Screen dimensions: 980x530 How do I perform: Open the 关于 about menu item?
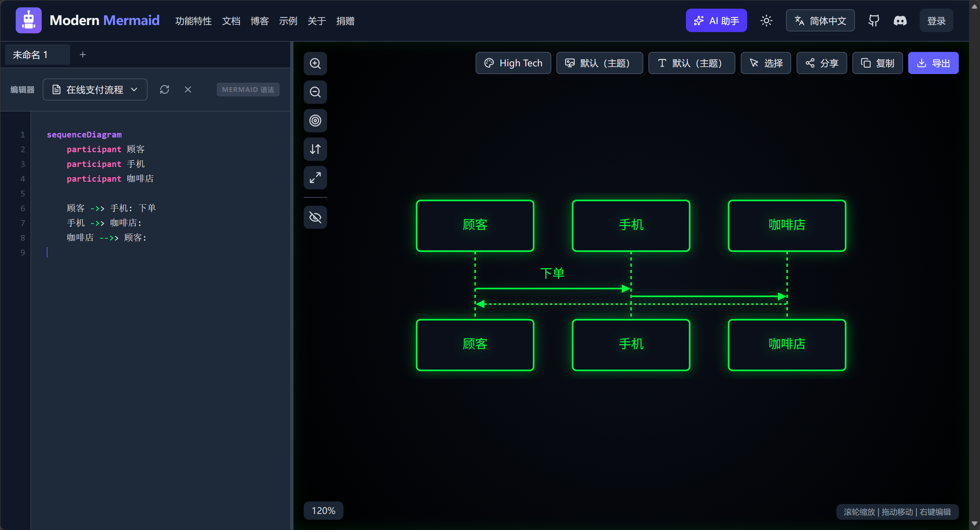pyautogui.click(x=317, y=21)
